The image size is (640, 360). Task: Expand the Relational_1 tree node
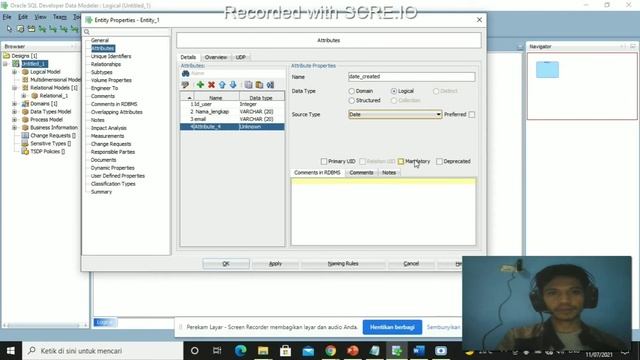pos(24,96)
